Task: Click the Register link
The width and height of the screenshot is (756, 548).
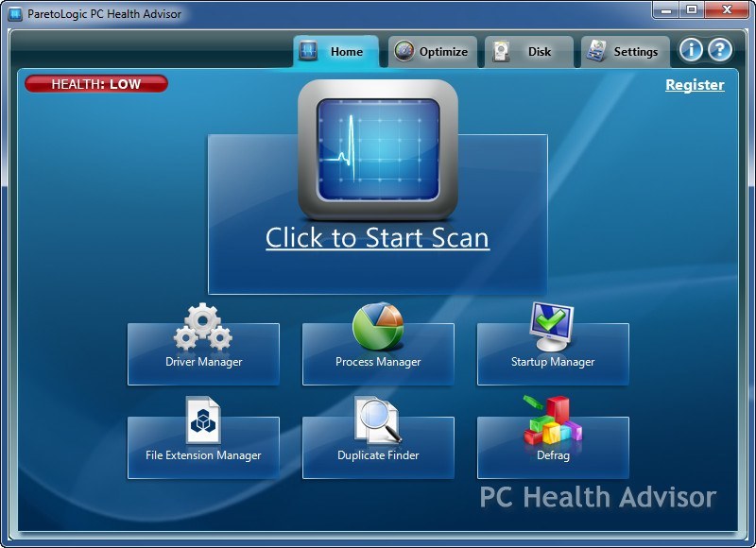Action: (x=695, y=84)
